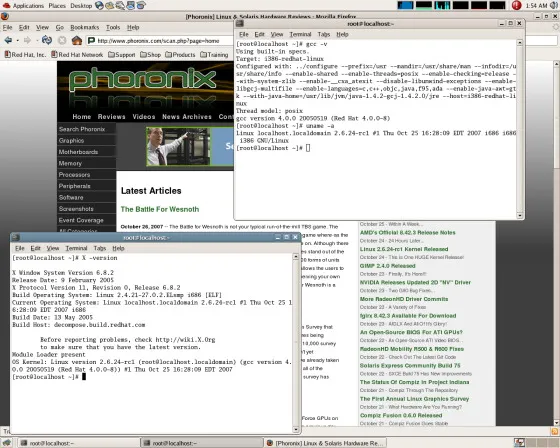This screenshot has height=448, width=560.
Task: Open Terminal menu in upper terminal window
Action: point(300,34)
